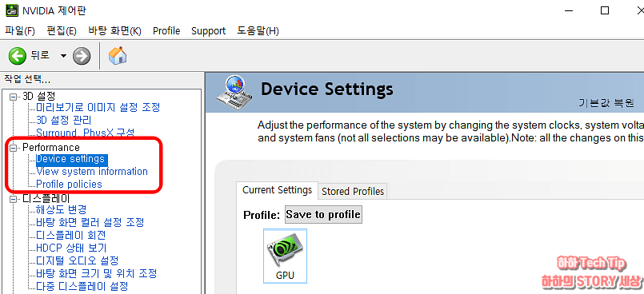This screenshot has width=644, height=294.
Task: Select 다중 디스플레이 설정 item
Action: coord(82,286)
